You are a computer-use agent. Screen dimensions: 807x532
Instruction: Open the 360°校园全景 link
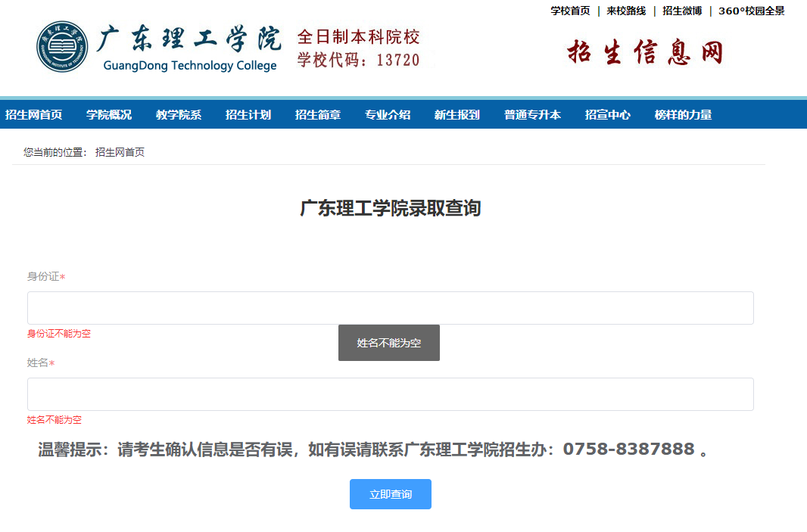(x=752, y=11)
